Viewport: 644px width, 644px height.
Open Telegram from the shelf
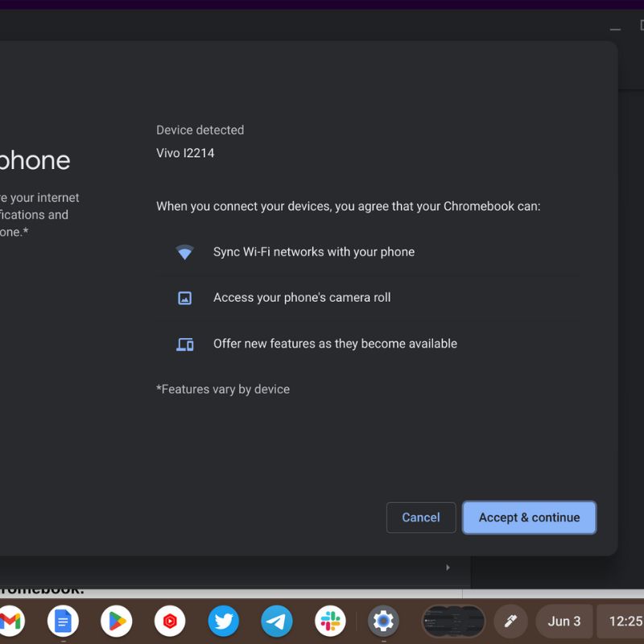(277, 621)
